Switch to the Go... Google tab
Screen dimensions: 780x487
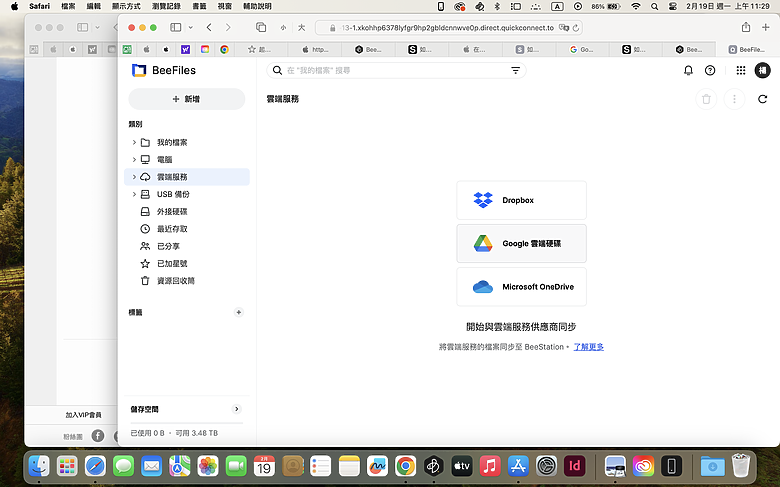pos(582,49)
